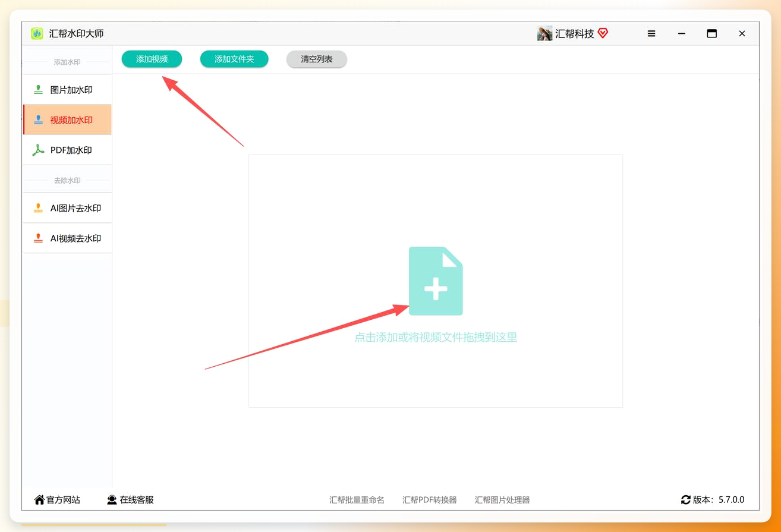Visit the 官方网站 link
This screenshot has width=781, height=532.
click(64, 500)
